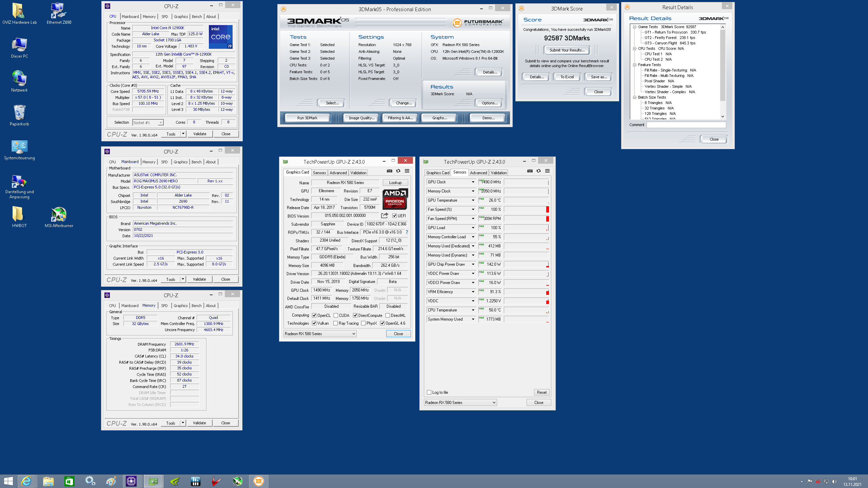
Task: Switch to the Mainboard tab in top CPU-Z window
Action: point(130,17)
